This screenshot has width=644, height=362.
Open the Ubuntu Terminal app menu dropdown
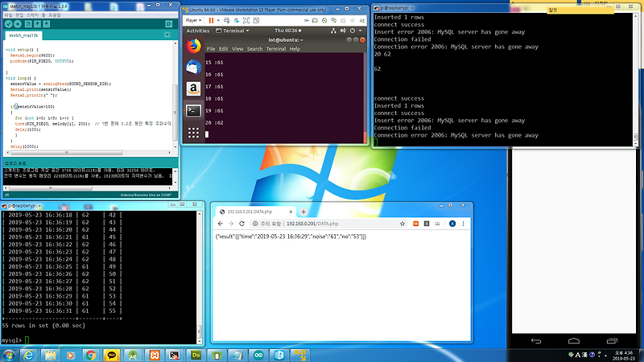click(x=233, y=31)
